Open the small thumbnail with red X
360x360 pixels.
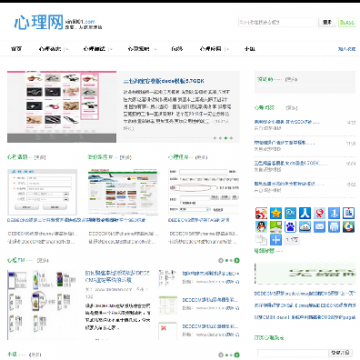(168, 330)
